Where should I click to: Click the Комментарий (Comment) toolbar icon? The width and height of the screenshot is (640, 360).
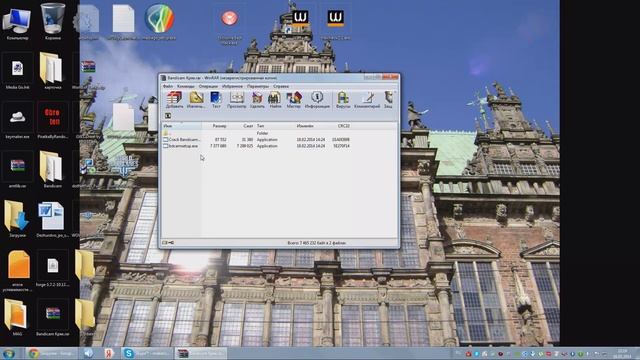pyautogui.click(x=367, y=100)
